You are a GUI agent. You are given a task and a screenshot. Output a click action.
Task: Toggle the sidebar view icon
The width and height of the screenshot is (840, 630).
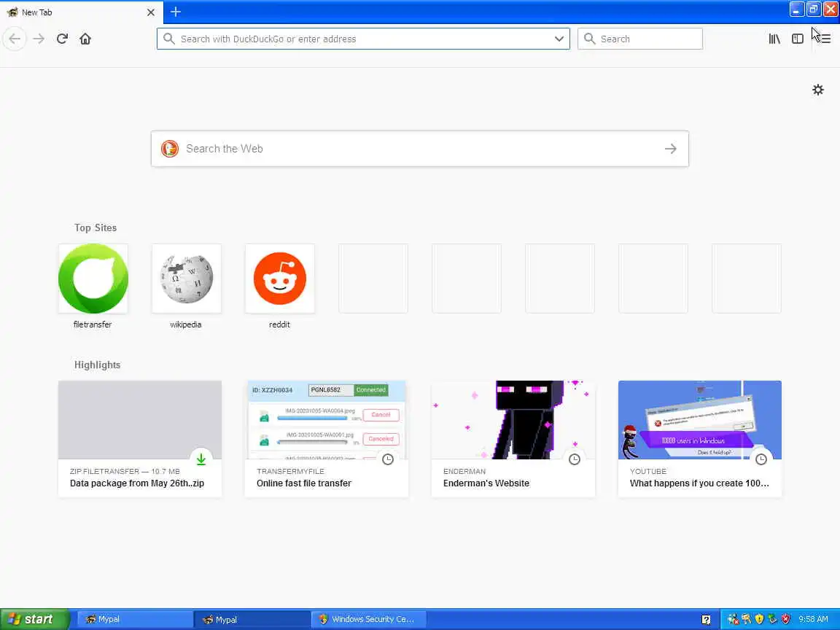click(x=798, y=39)
